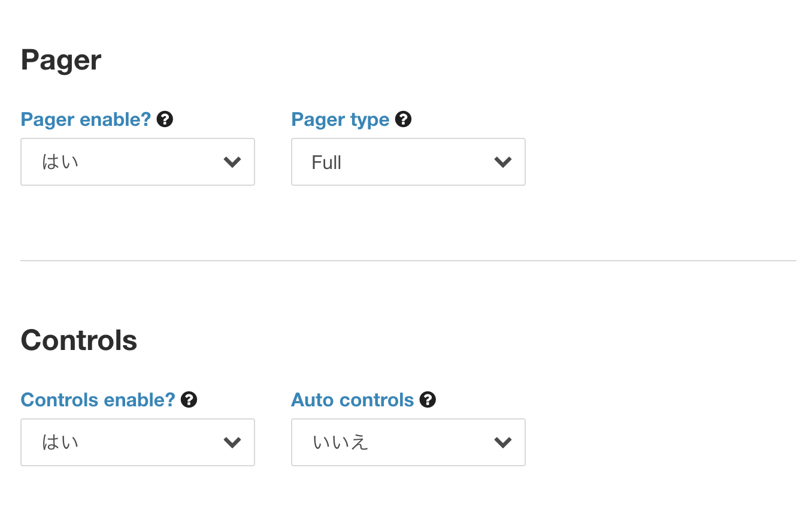Click empty space right of Pager type dropdown
This screenshot has width=812, height=513.
(659, 162)
